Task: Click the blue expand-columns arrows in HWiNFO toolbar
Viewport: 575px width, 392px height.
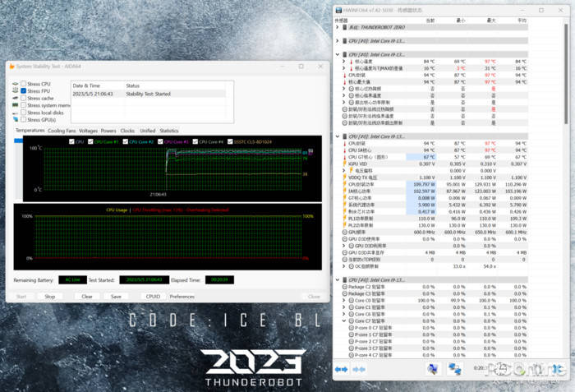Action: [x=338, y=369]
